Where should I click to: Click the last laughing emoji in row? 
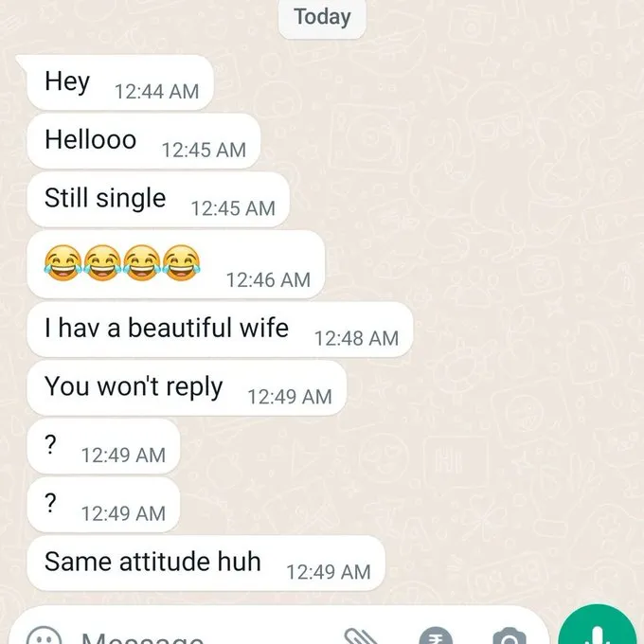(181, 263)
